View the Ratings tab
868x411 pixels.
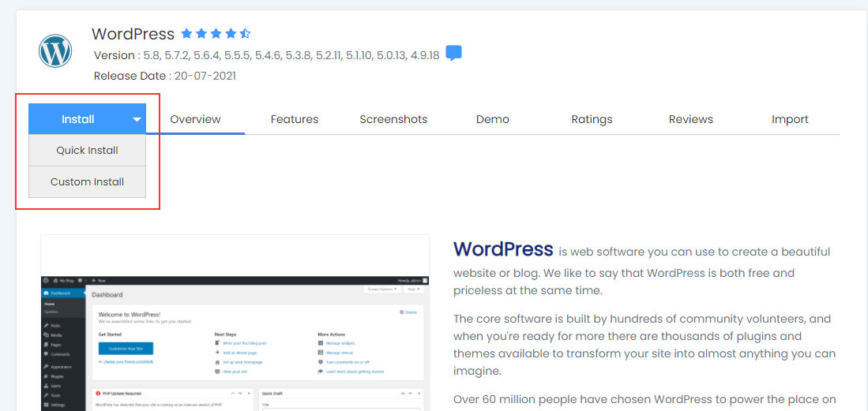click(592, 119)
